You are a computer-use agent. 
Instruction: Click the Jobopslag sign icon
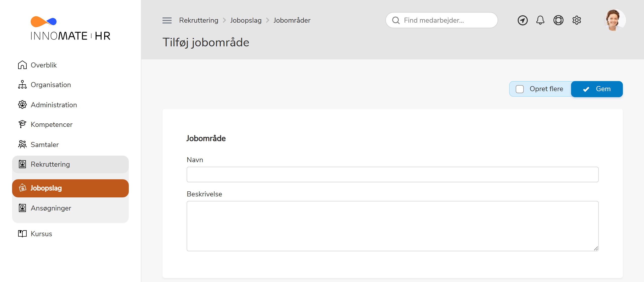23,188
